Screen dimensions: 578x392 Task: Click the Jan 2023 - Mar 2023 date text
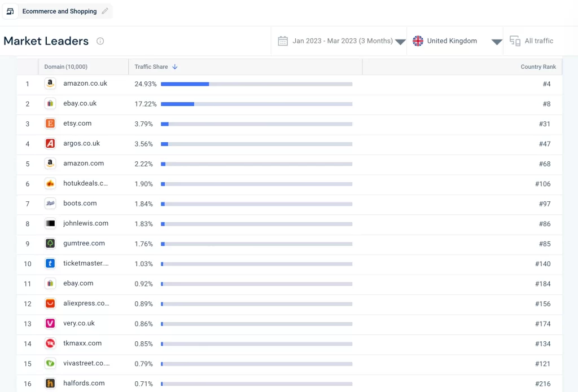[343, 41]
